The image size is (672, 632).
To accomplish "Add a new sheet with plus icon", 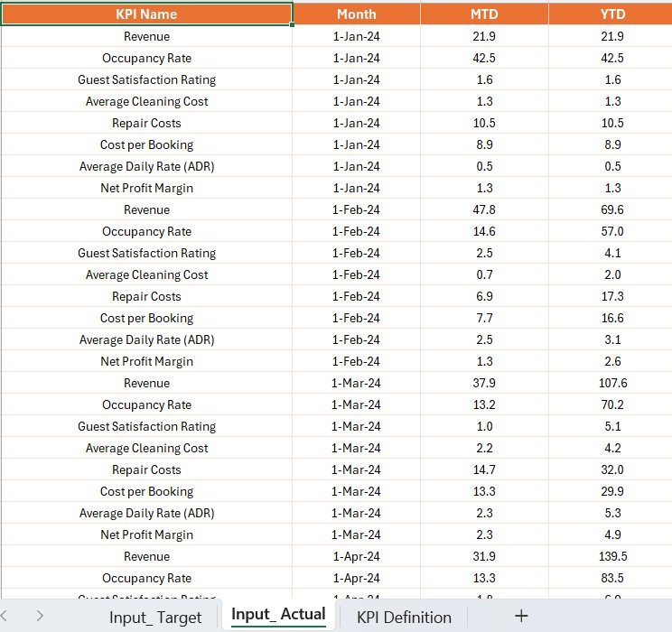I will click(520, 616).
